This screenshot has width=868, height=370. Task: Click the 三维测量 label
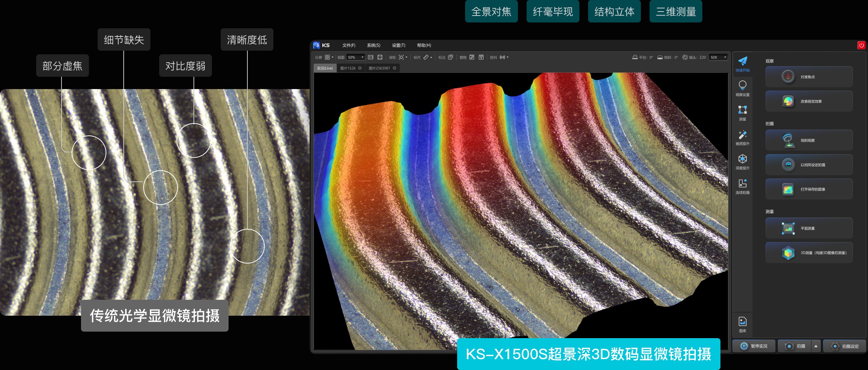(x=676, y=12)
